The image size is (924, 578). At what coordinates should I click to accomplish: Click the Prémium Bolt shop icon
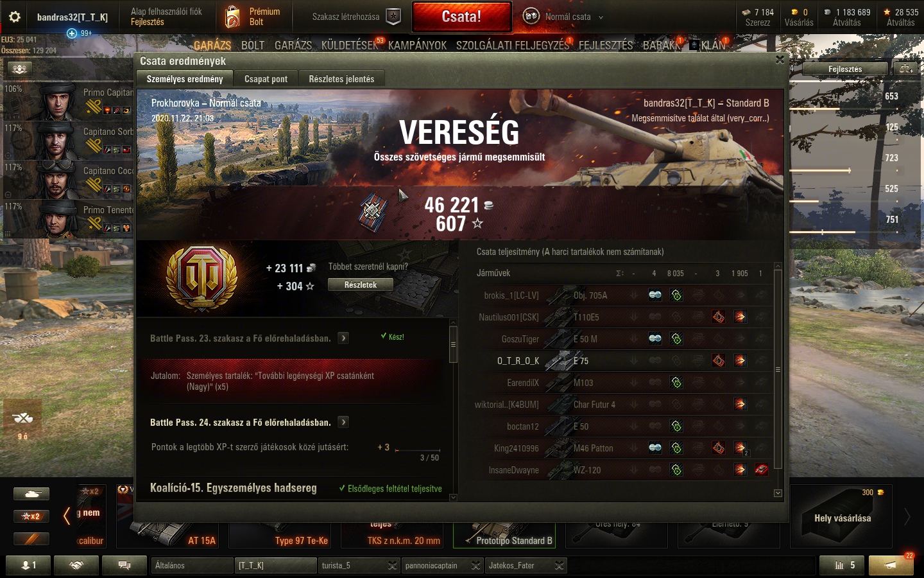click(x=233, y=17)
